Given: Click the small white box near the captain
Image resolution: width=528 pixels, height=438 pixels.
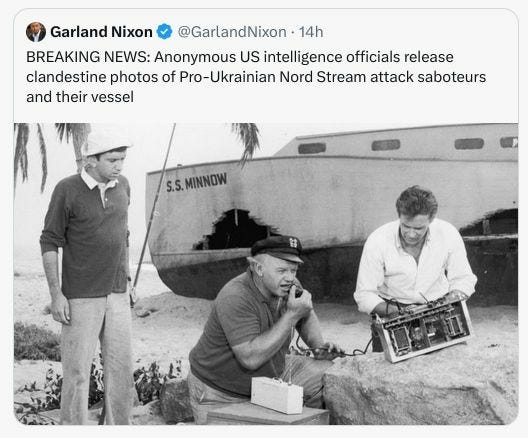Looking at the screenshot, I should pos(277,395).
